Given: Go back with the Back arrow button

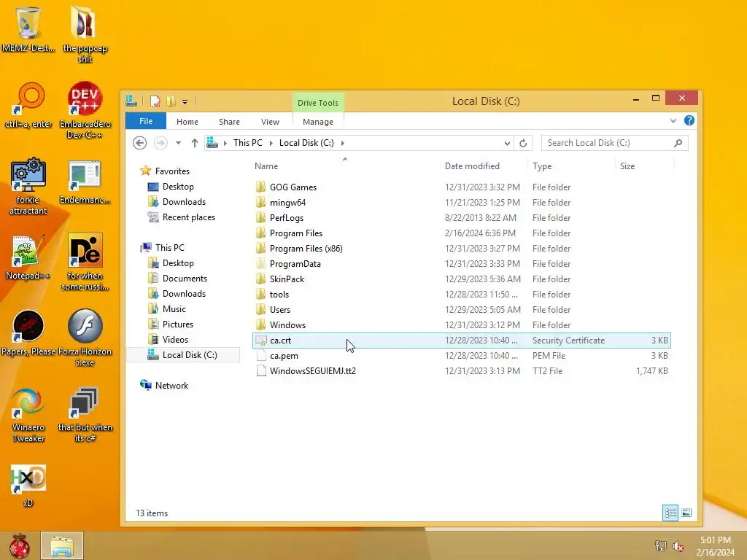Looking at the screenshot, I should coord(139,143).
